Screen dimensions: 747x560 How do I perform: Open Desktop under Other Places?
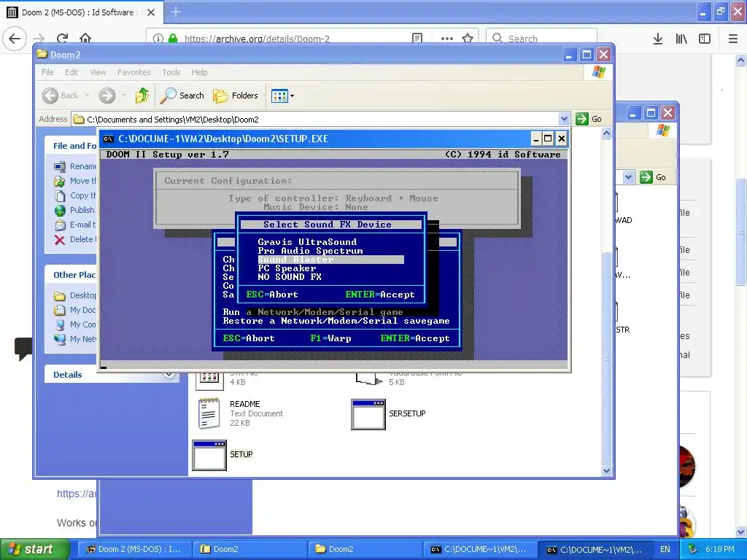[x=83, y=296]
